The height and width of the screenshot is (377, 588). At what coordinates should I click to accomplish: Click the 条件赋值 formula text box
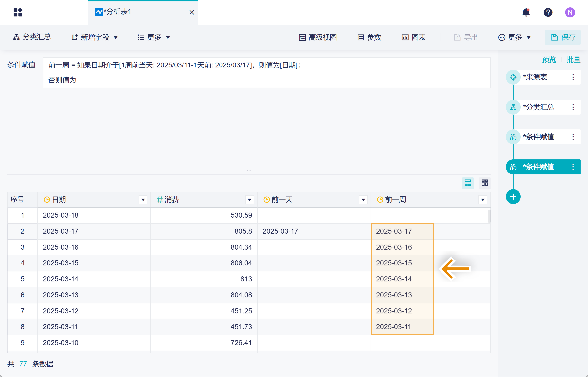pos(267,73)
